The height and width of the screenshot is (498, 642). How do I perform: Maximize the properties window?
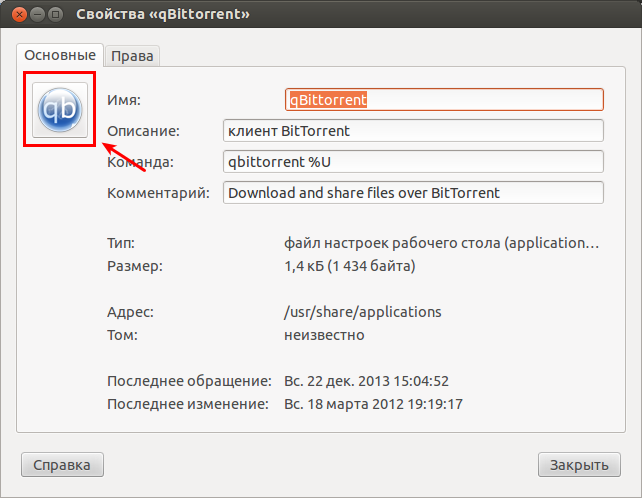click(x=56, y=15)
